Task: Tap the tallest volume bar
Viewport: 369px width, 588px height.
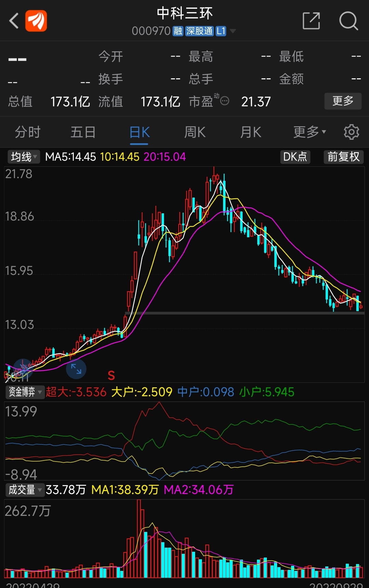Action: [138, 538]
